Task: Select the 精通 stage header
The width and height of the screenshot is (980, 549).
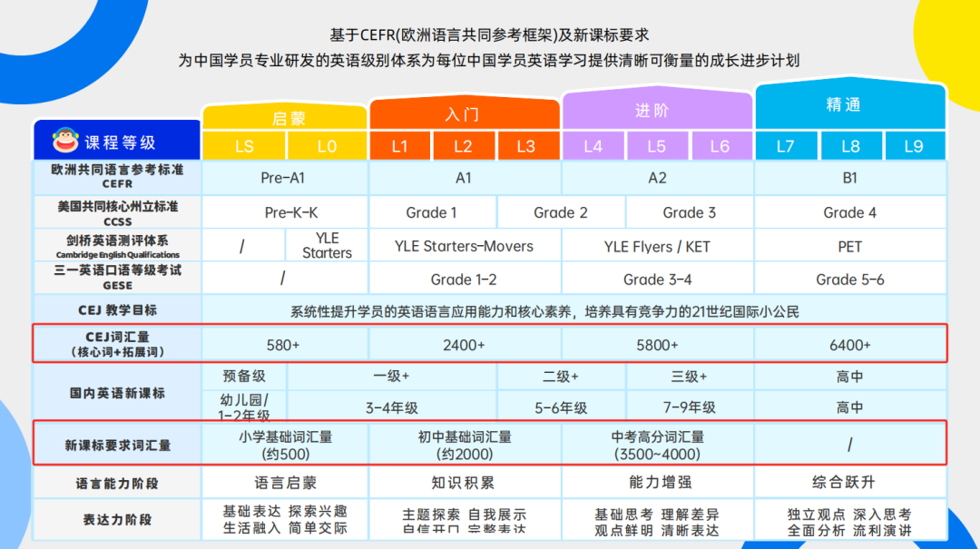Action: 850,104
